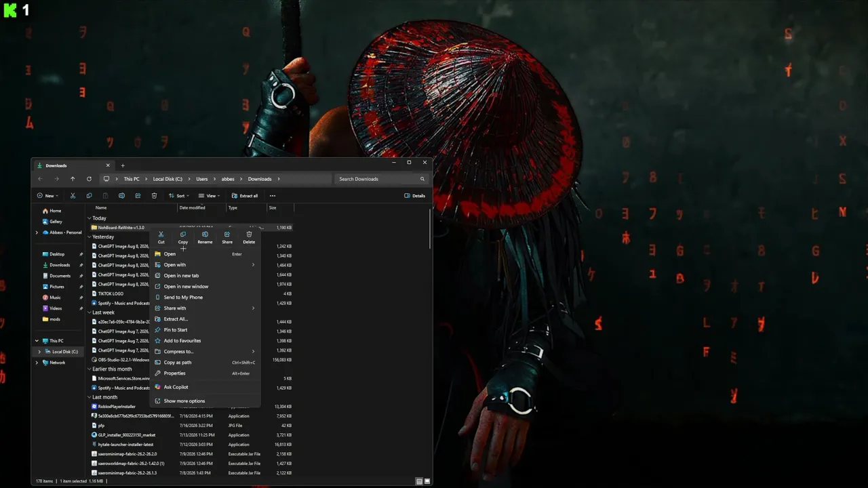The height and width of the screenshot is (488, 868).
Task: Expand the Compress to submenu
Action: (205, 352)
